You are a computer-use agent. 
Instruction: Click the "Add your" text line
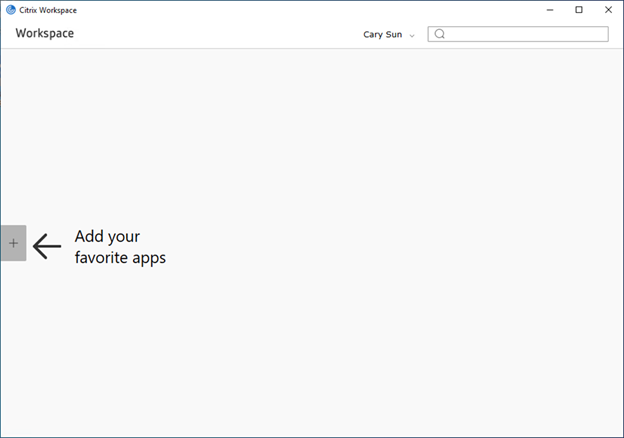pyautogui.click(x=107, y=237)
